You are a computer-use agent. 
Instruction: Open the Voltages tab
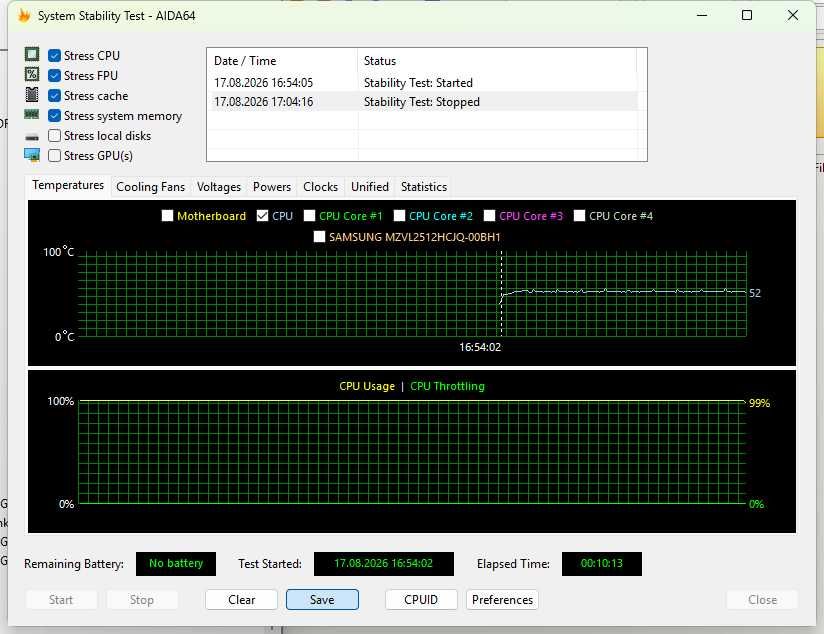pyautogui.click(x=219, y=187)
